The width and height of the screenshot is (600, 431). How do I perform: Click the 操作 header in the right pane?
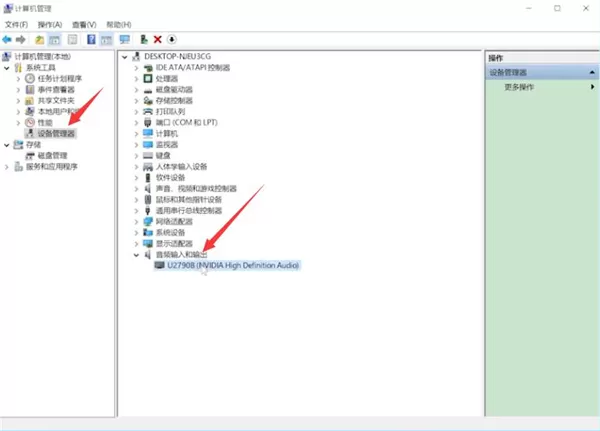pos(496,58)
